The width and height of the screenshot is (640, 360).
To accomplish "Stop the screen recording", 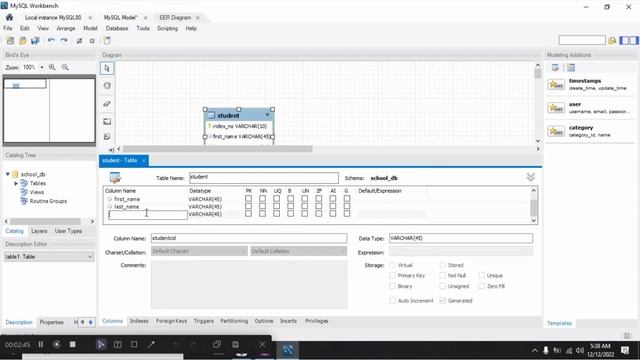I will click(x=73, y=344).
